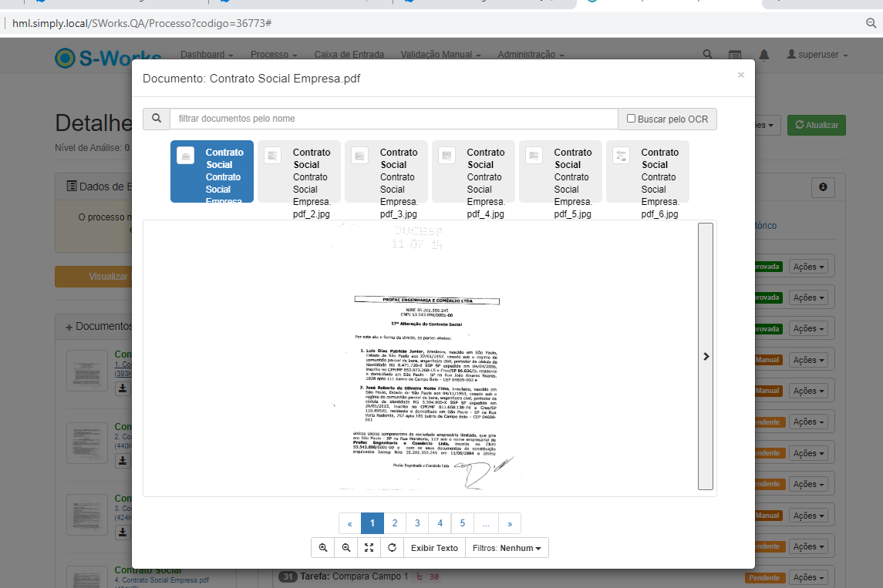Select the first highlighted Contrato Social thumbnail

(212, 171)
